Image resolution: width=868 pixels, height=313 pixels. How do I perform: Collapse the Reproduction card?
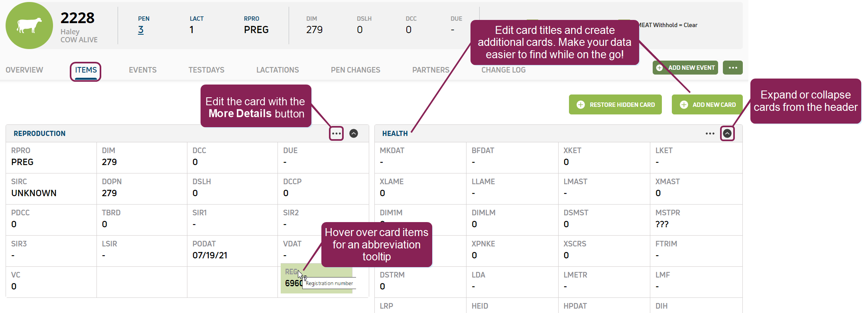coord(354,134)
